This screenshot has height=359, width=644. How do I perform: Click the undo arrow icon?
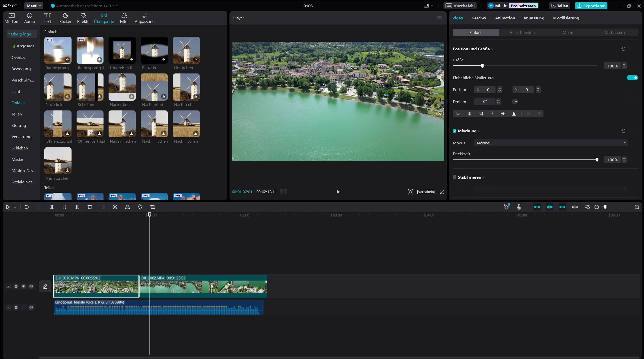(x=26, y=207)
